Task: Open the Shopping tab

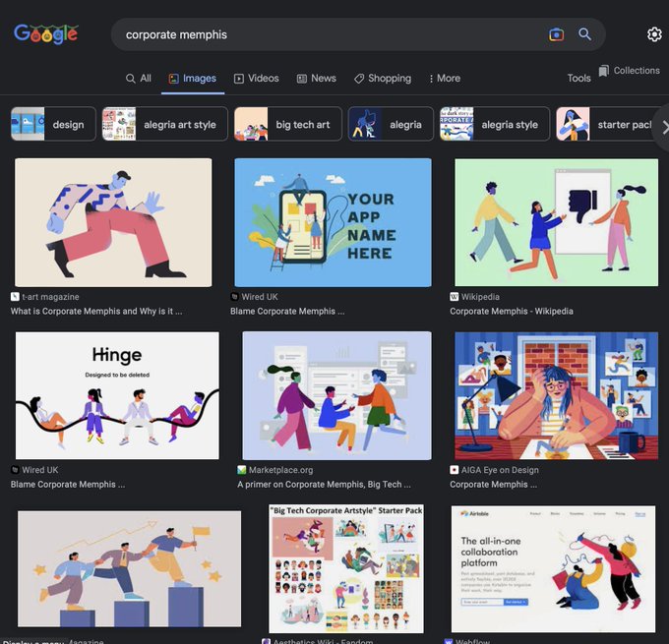Action: 383,79
